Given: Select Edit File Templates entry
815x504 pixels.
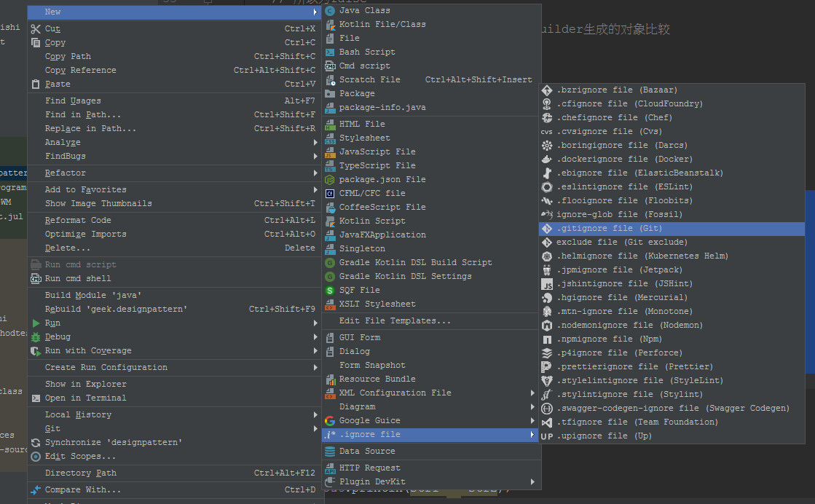Looking at the screenshot, I should (431, 321).
